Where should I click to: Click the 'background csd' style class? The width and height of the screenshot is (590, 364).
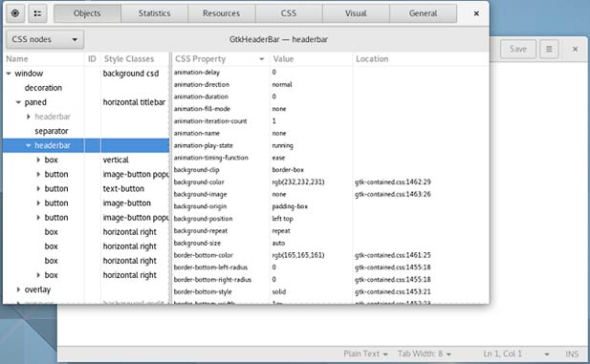(131, 74)
